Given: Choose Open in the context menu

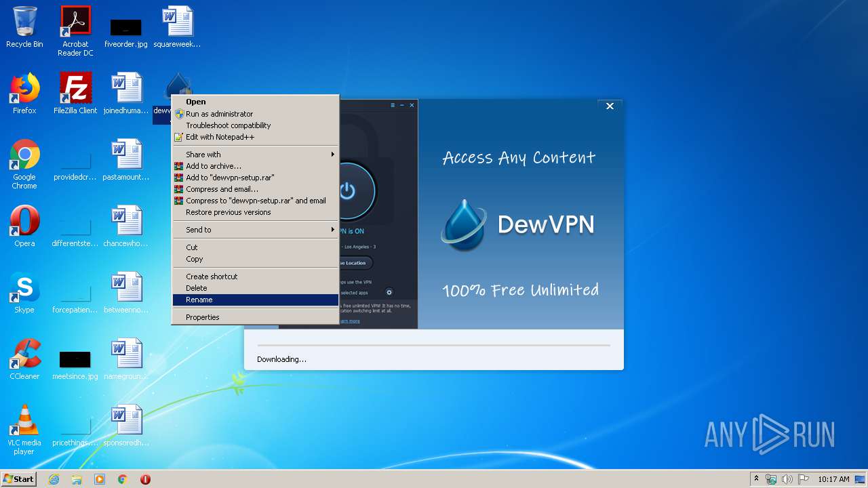Looking at the screenshot, I should click(x=256, y=102).
